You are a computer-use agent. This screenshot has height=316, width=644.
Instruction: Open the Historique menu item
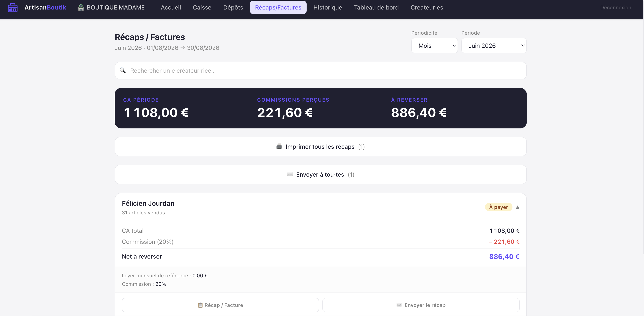(x=327, y=8)
